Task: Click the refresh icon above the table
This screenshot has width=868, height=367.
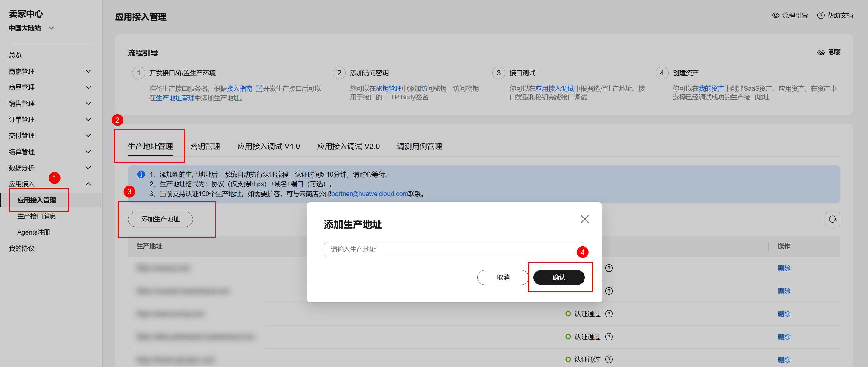Action: click(x=832, y=219)
